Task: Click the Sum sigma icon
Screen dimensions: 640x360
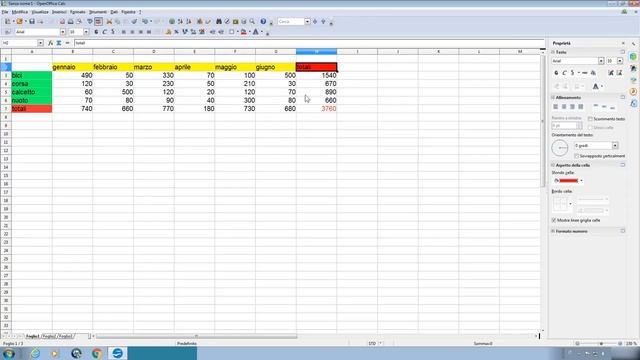Action: pyautogui.click(x=59, y=43)
